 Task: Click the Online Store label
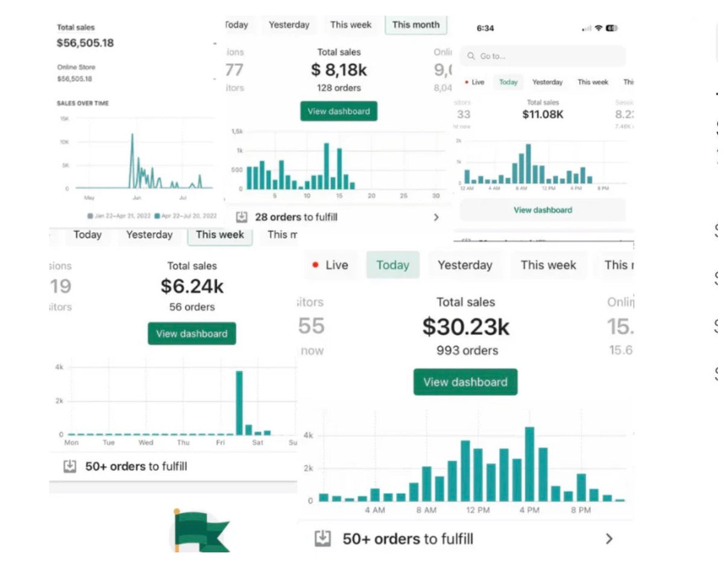76,67
